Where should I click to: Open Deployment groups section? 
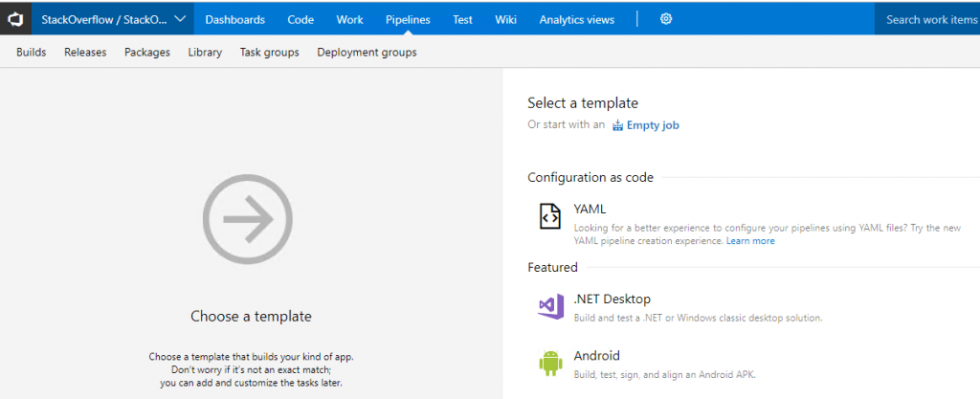tap(367, 53)
